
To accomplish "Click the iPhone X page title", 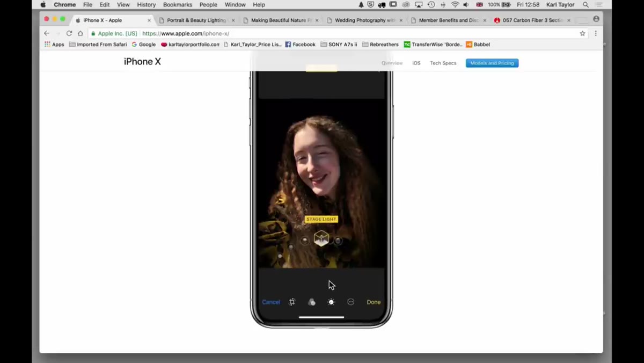I will click(142, 61).
